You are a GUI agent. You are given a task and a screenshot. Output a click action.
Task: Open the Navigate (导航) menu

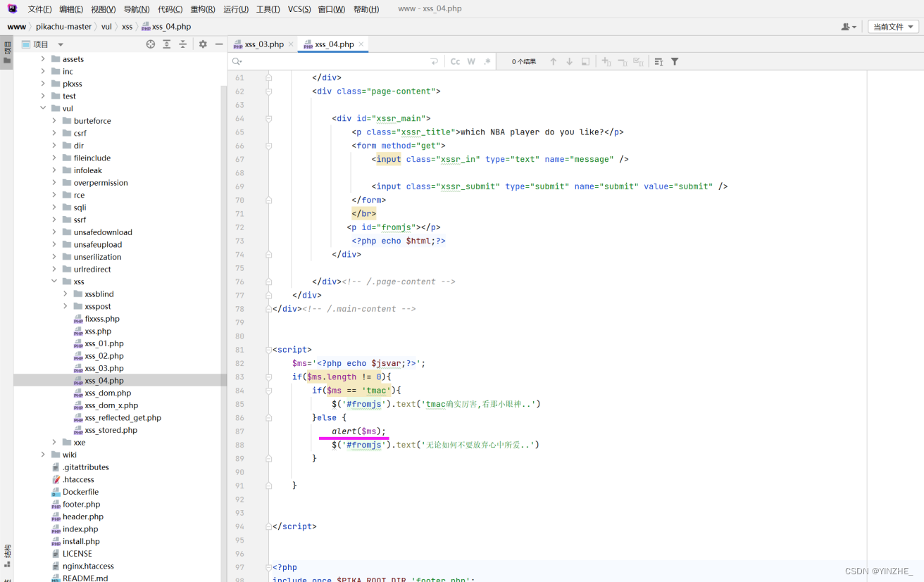[x=137, y=9]
